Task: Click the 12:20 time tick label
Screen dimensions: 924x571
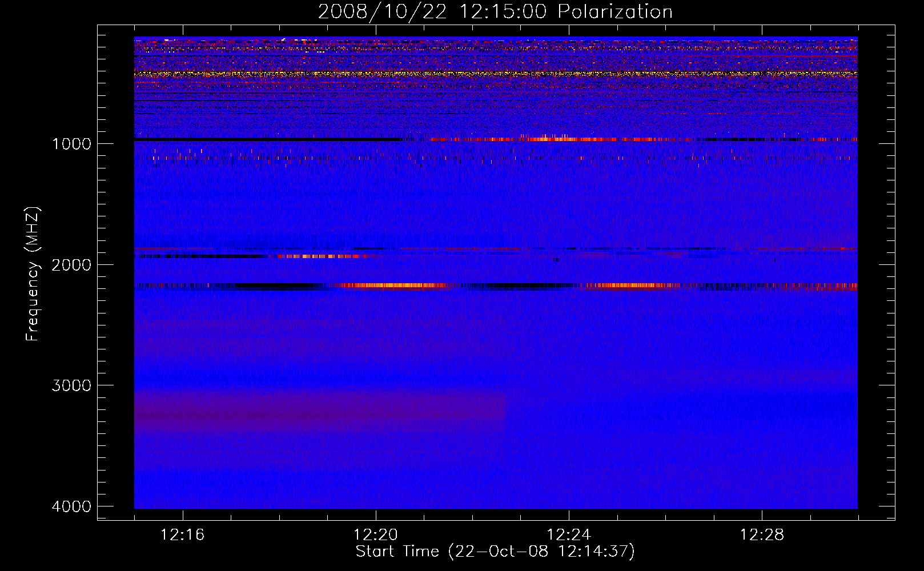Action: click(x=376, y=535)
